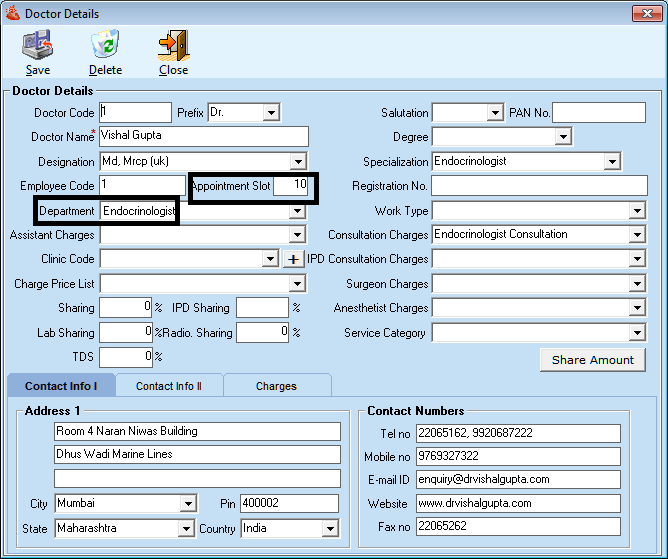Open the State dropdown showing Maharashtra

pos(187,528)
